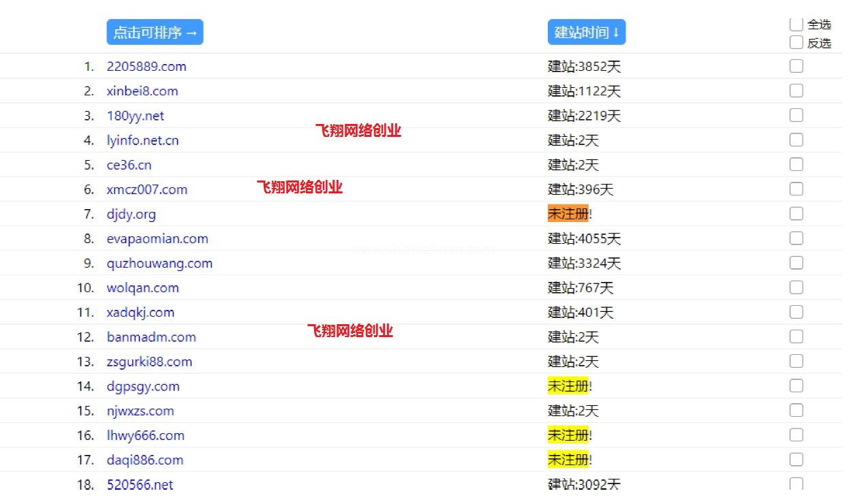The image size is (849, 504).
Task: Open xinbei8.com link
Action: tap(142, 91)
